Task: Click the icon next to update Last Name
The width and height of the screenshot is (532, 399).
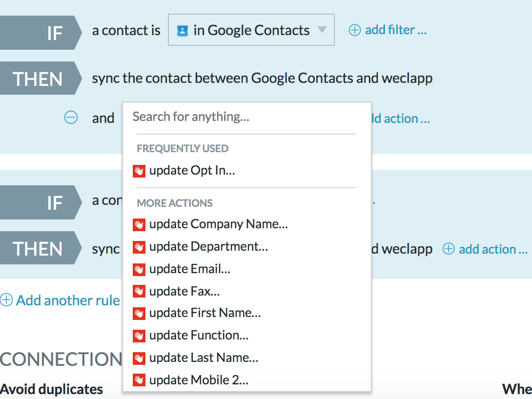Action: (x=139, y=359)
